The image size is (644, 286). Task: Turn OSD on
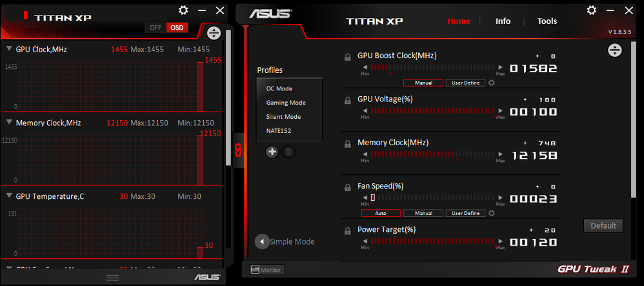177,28
